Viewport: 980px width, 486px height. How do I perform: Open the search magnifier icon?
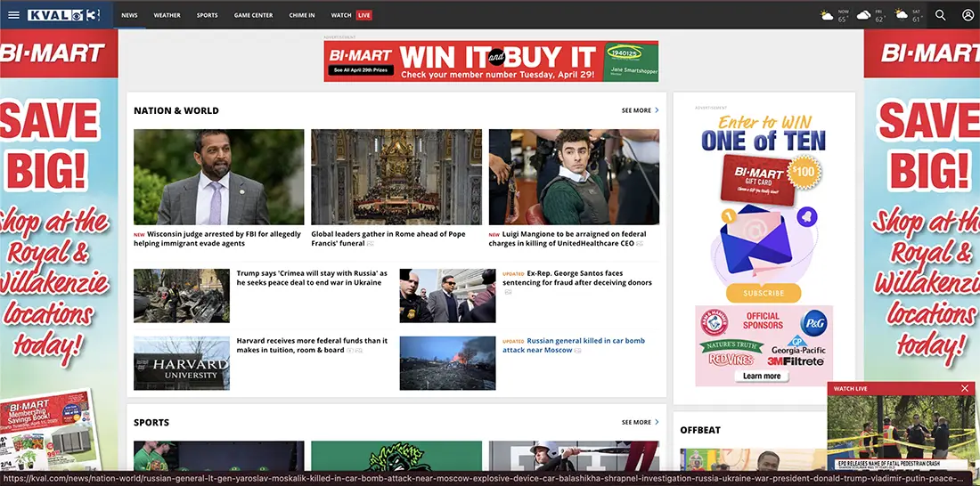(940, 15)
